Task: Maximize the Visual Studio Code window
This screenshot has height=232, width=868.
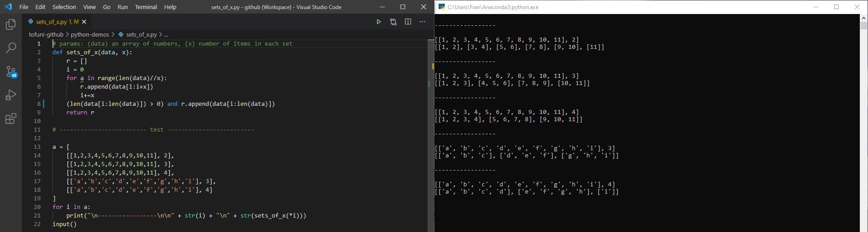Action: click(403, 7)
